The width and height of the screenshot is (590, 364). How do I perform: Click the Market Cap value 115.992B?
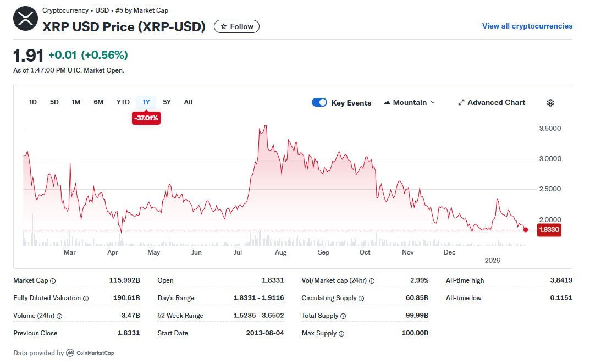(x=125, y=280)
